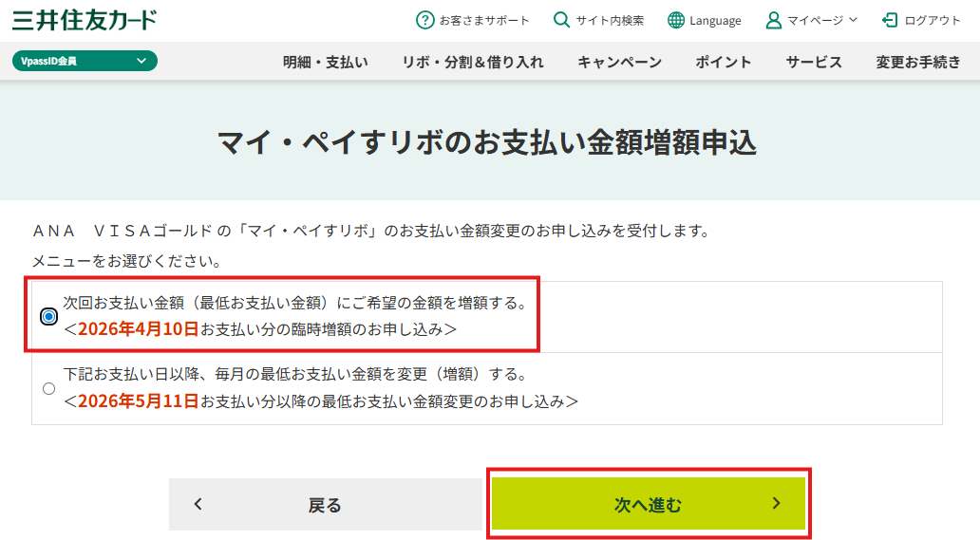Click the ANA VISAゴールド description sentence
Viewport: 980px width, 540px height.
point(372,231)
